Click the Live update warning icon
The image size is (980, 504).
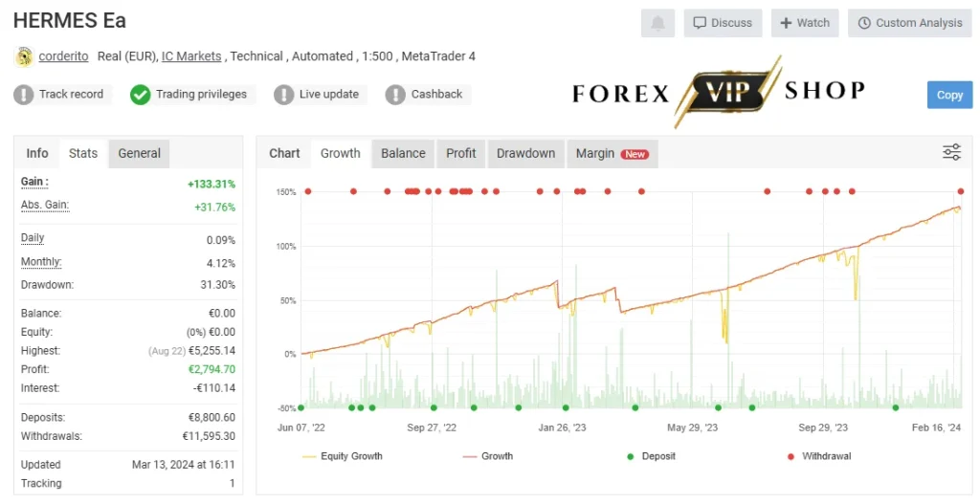283,95
